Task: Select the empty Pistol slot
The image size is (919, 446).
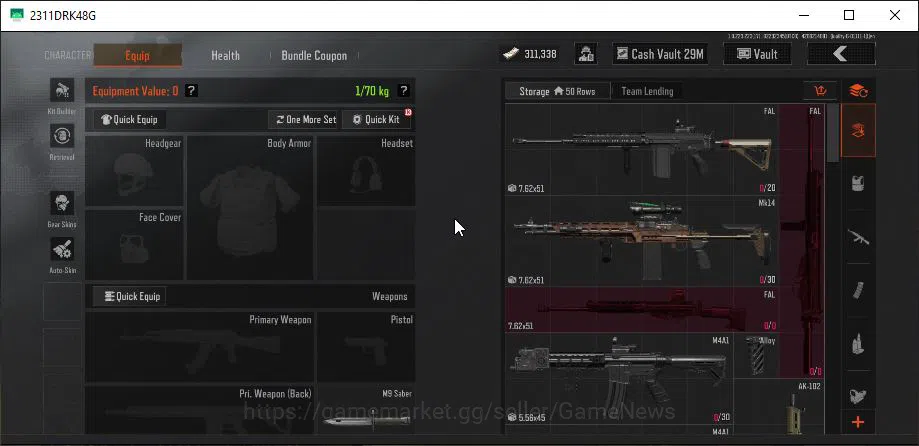Action: 366,347
